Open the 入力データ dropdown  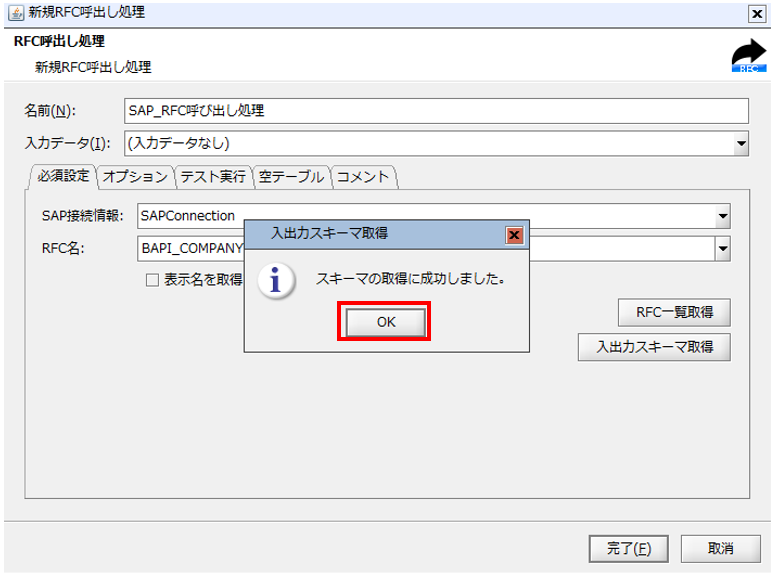pos(741,143)
